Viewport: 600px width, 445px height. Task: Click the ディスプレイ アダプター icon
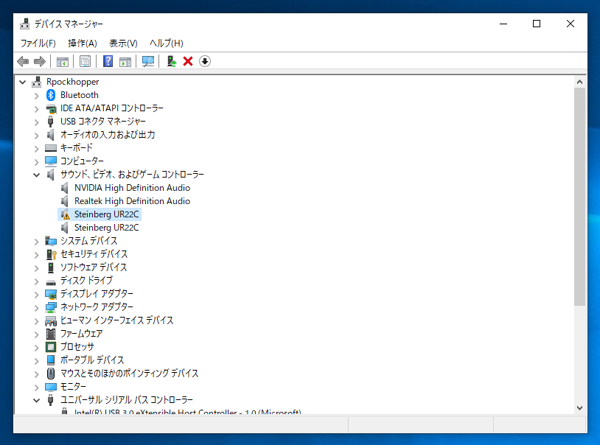coord(51,294)
